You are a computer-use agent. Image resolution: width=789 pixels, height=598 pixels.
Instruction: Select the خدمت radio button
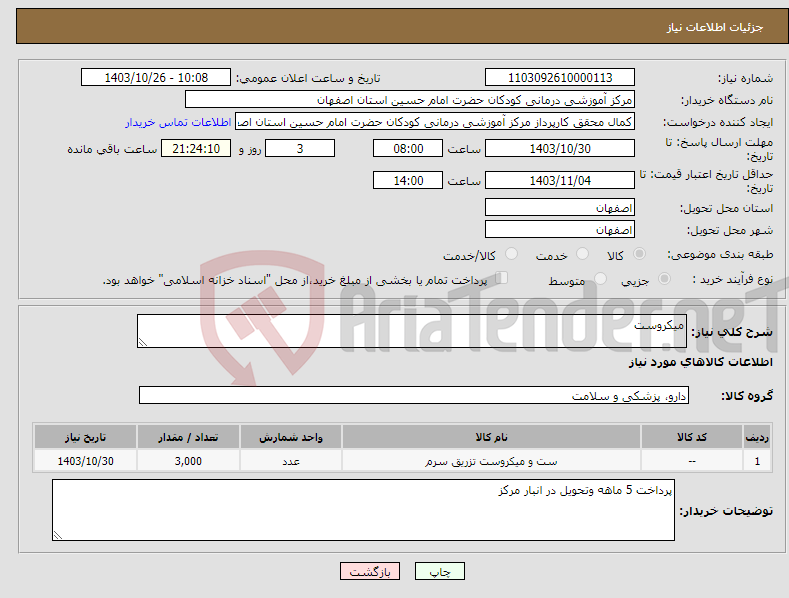(582, 254)
